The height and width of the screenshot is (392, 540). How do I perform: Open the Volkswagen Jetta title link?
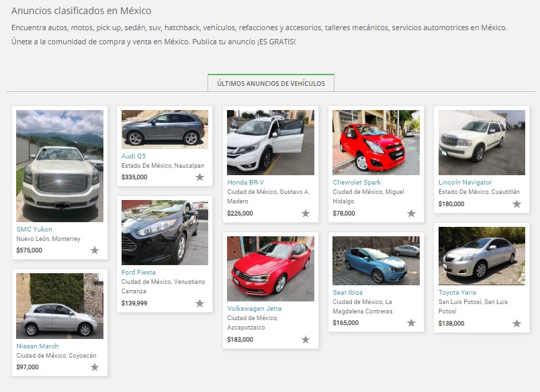coord(254,308)
